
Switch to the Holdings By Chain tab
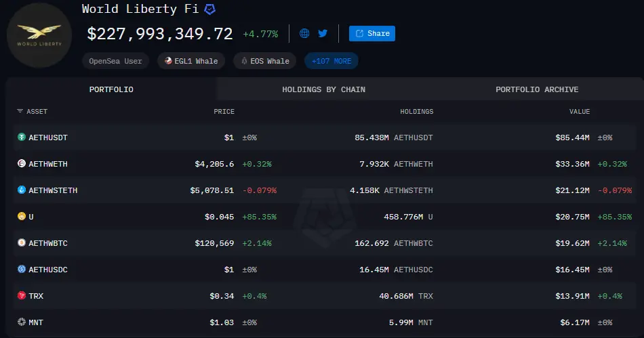(x=323, y=89)
